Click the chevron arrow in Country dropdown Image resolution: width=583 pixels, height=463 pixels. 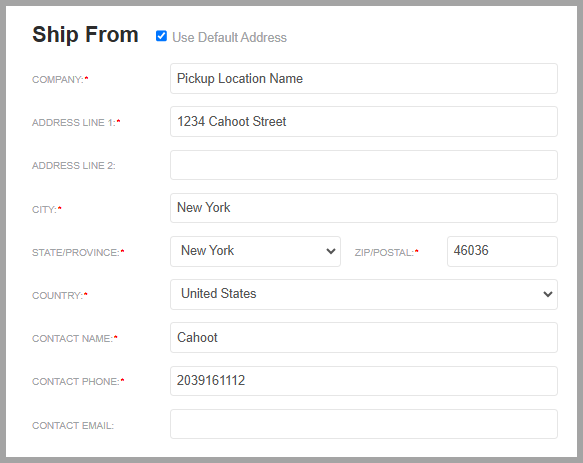(547, 294)
